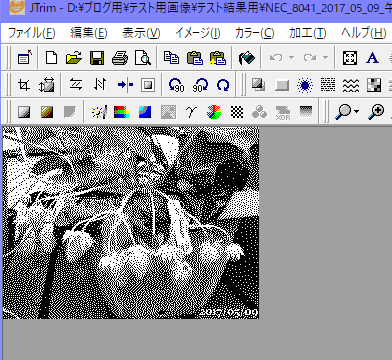Viewport: 392px width, 360px height.
Task: Click the JTrim app icon in title bar
Action: pyautogui.click(x=17, y=7)
